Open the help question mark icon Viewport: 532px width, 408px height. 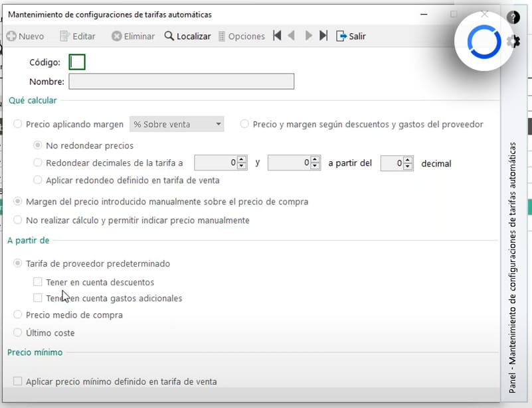[x=513, y=17]
